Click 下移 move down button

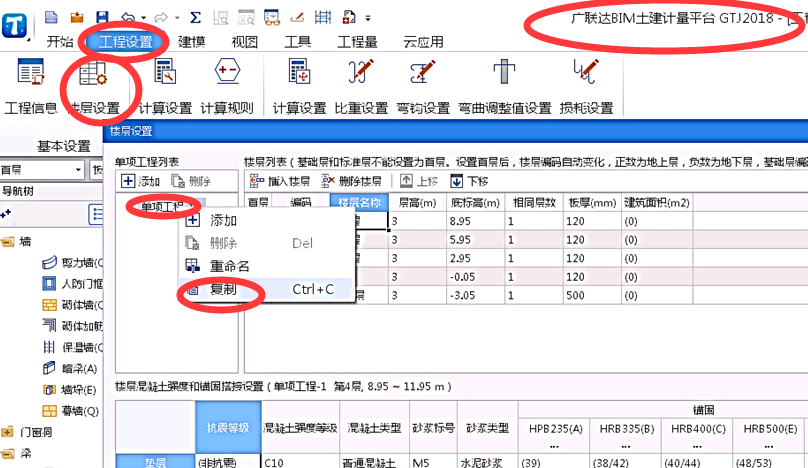pos(469,181)
